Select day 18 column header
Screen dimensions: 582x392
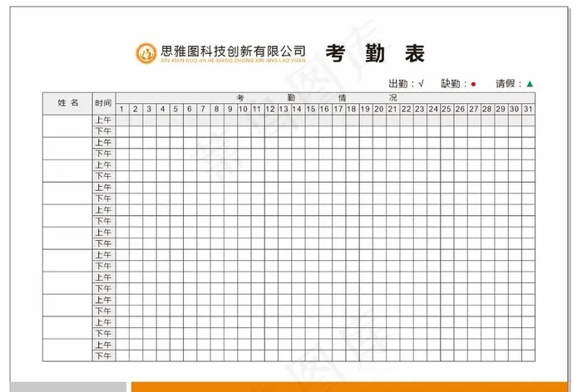tap(353, 109)
